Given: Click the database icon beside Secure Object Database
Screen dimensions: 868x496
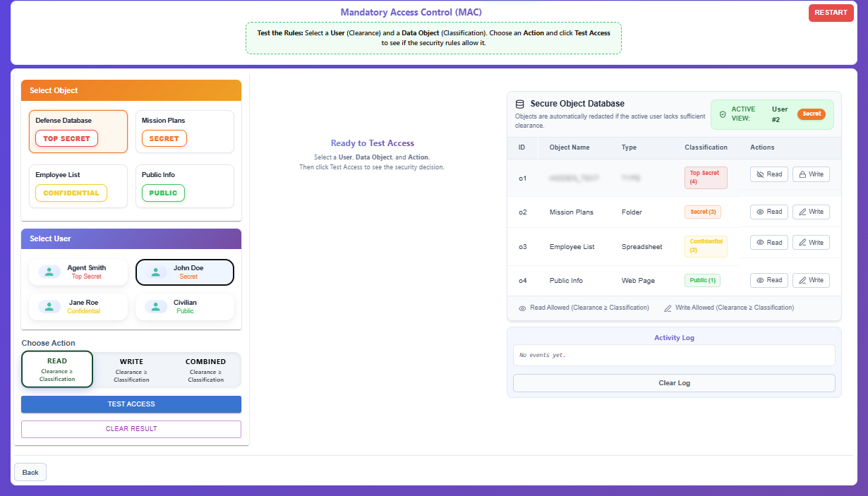Looking at the screenshot, I should point(520,104).
